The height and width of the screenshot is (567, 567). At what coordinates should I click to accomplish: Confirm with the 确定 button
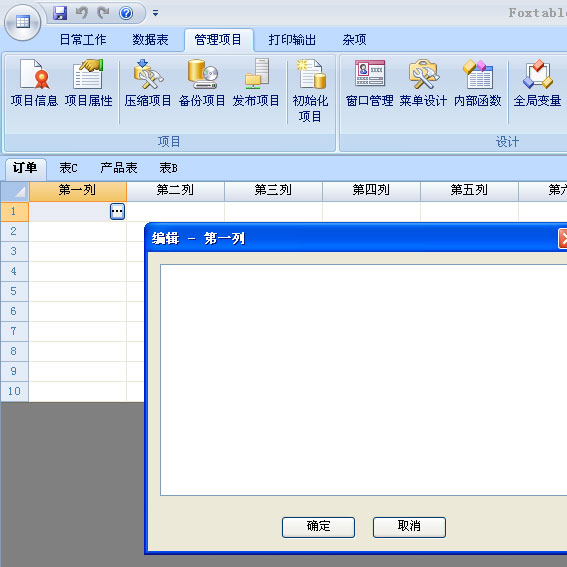click(318, 527)
